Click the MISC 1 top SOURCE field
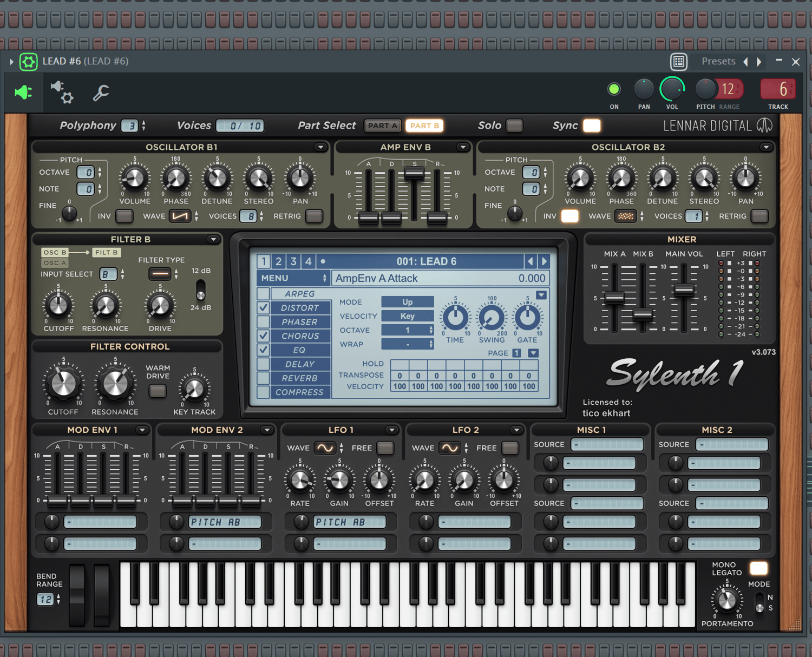Image resolution: width=812 pixels, height=657 pixels. click(607, 445)
